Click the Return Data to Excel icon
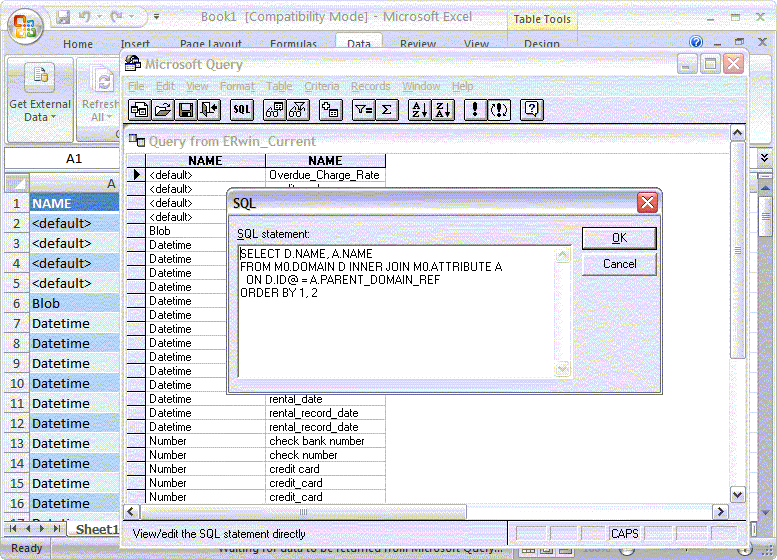The height and width of the screenshot is (560, 777). 210,110
